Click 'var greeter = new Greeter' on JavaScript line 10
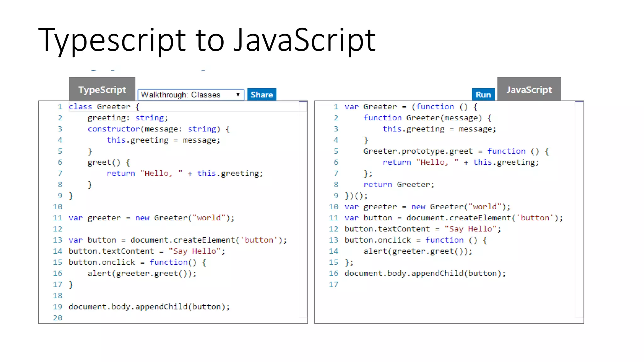The image size is (644, 362). [x=427, y=207]
